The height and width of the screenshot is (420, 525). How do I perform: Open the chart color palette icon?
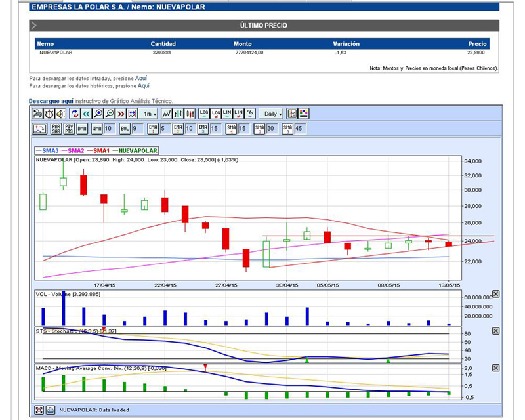304,114
